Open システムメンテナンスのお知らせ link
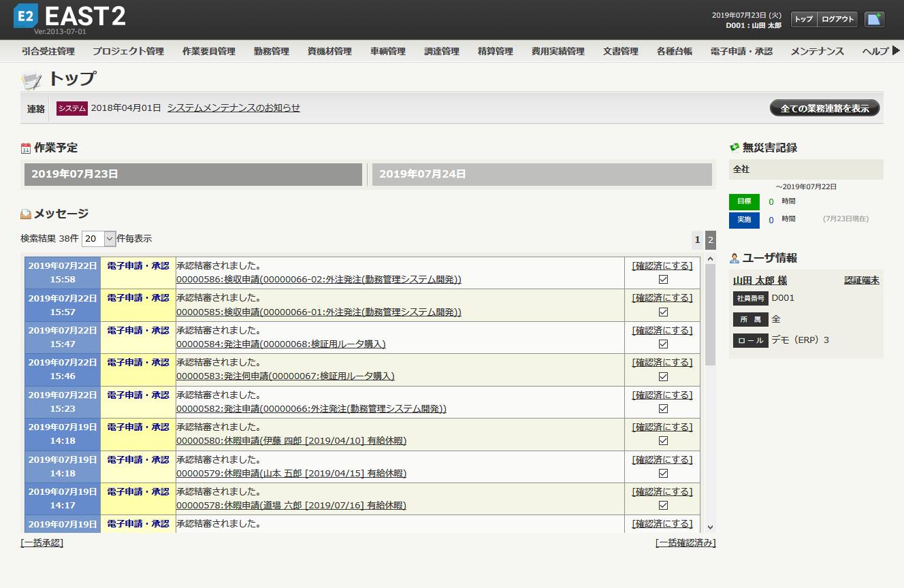 [233, 108]
